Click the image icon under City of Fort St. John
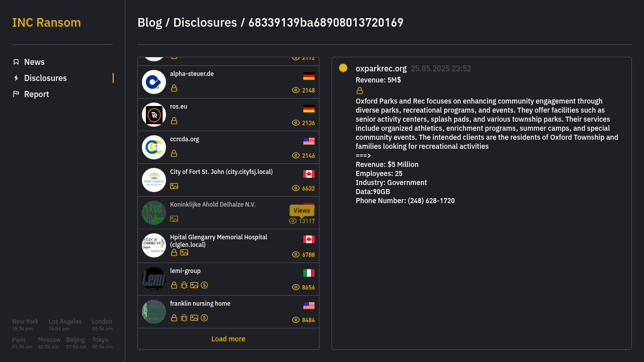Image resolution: width=644 pixels, height=362 pixels. pos(174,186)
